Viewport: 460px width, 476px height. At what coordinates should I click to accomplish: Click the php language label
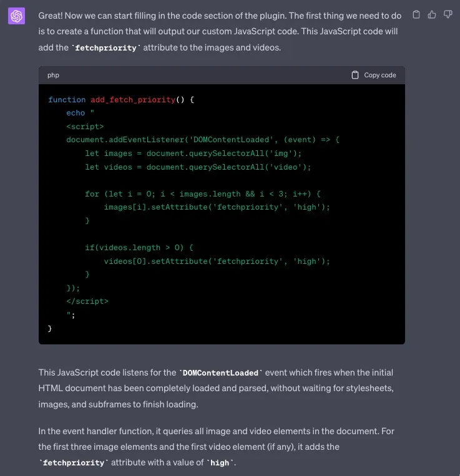[53, 75]
